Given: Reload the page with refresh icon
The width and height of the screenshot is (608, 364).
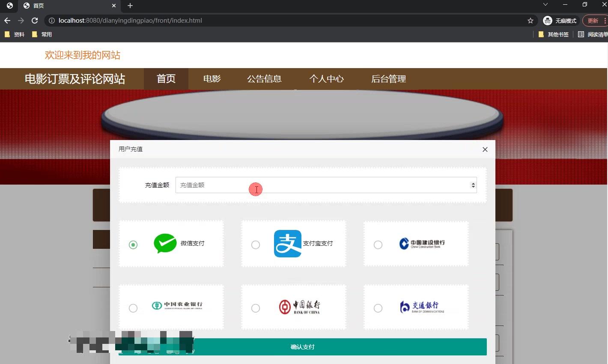Looking at the screenshot, I should click(35, 21).
